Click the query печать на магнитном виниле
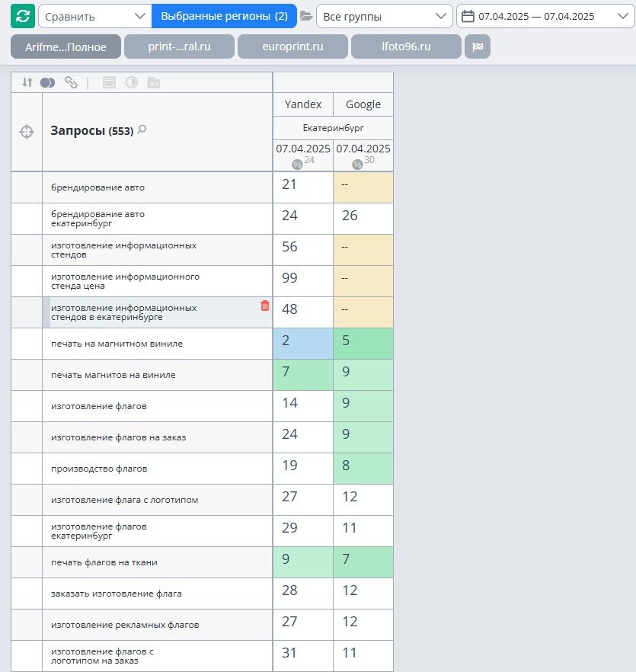 click(x=117, y=344)
